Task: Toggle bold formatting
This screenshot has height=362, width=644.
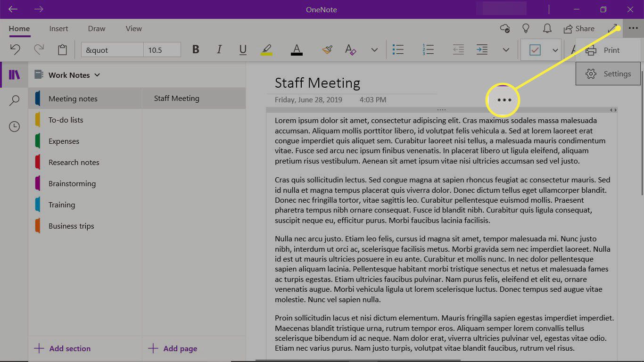Action: (196, 49)
